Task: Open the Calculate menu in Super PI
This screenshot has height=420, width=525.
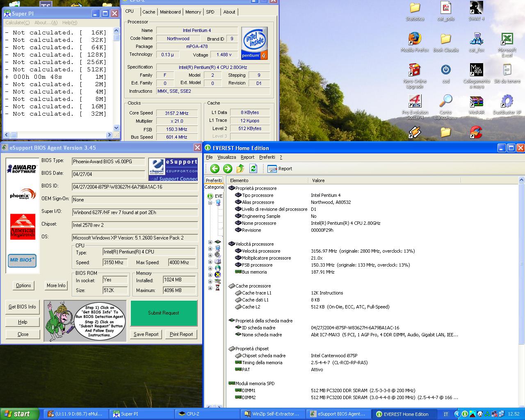Action: tap(17, 23)
